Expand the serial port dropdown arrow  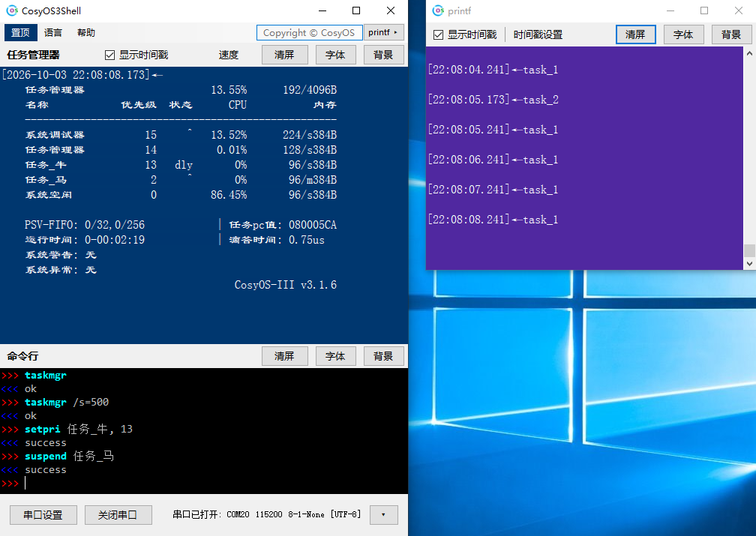[384, 515]
